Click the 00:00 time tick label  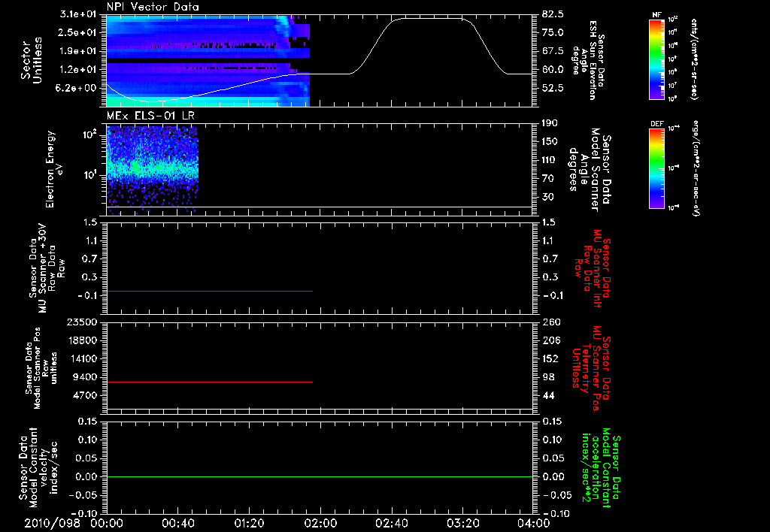pos(107,523)
